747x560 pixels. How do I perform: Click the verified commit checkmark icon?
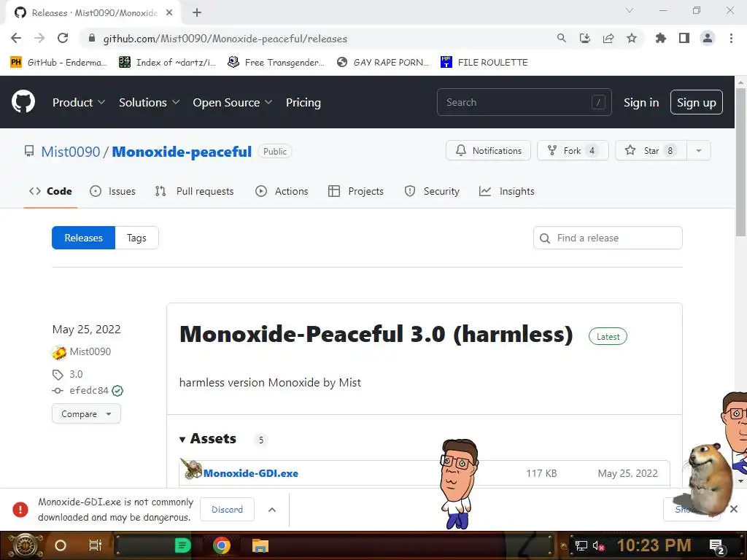pos(117,391)
